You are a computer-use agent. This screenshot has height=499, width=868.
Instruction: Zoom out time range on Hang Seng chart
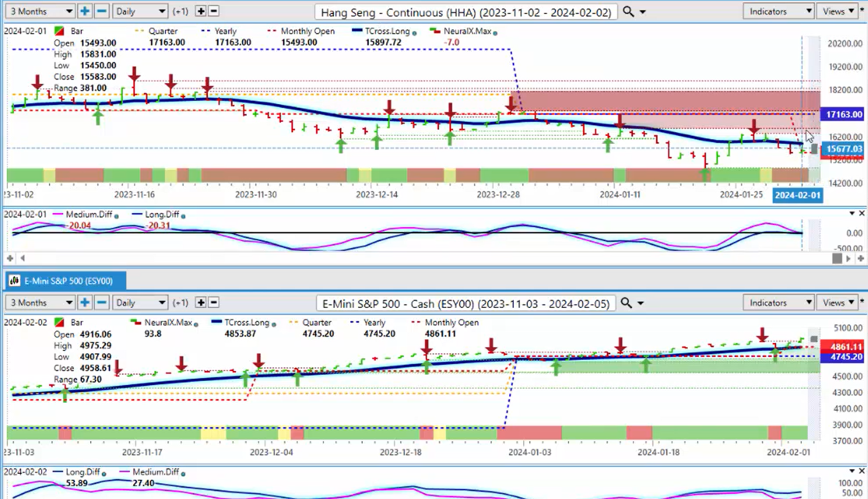click(x=102, y=11)
